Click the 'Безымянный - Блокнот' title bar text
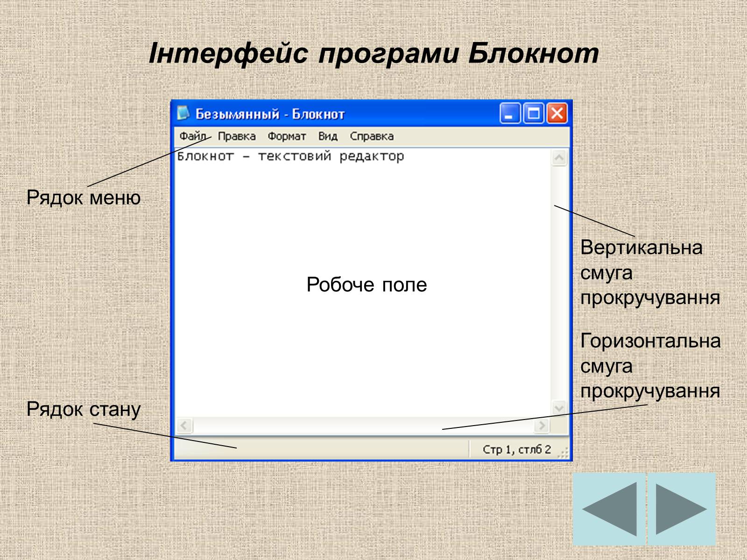747x560 pixels. 270,114
